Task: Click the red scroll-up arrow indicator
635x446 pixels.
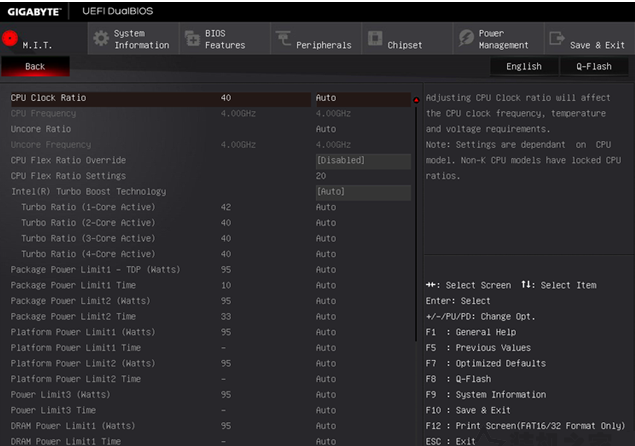Action: coord(416,100)
